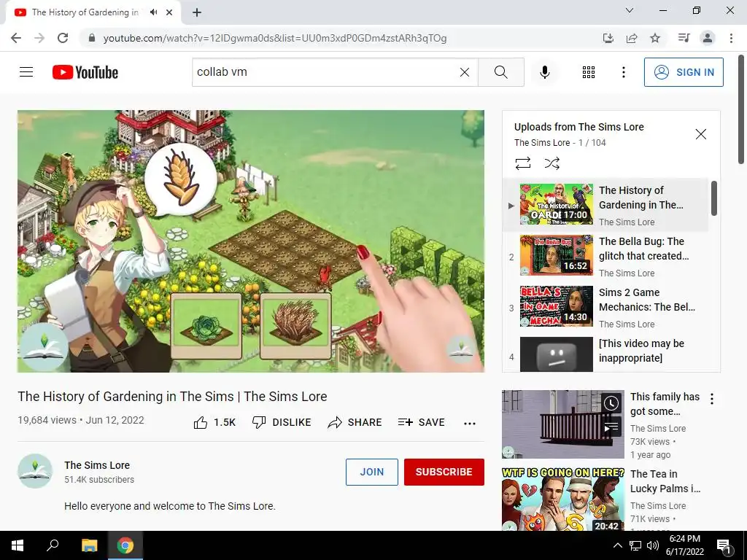
Task: Open options for 'This family has' video
Action: pyautogui.click(x=712, y=399)
